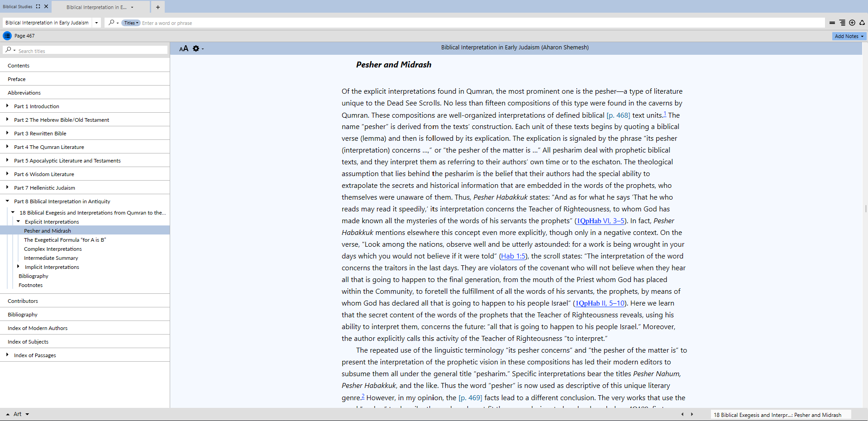Go to next section with right arrow
The width and height of the screenshot is (868, 421).
[x=692, y=414]
